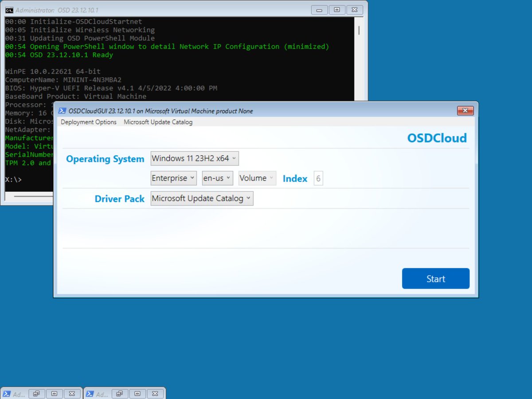Screen dimensions: 532x399
Task: Minimize the OSD 23.12.10.1 console window
Action: pyautogui.click(x=320, y=10)
